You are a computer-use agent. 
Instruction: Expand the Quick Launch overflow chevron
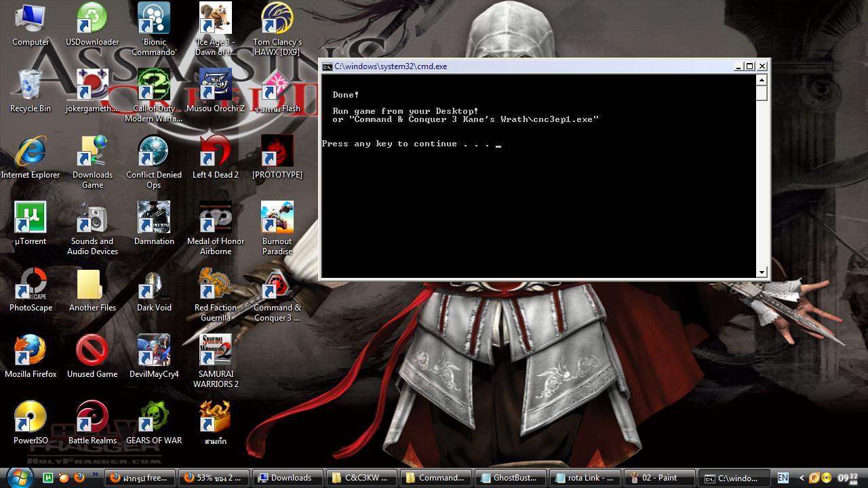coord(95,475)
